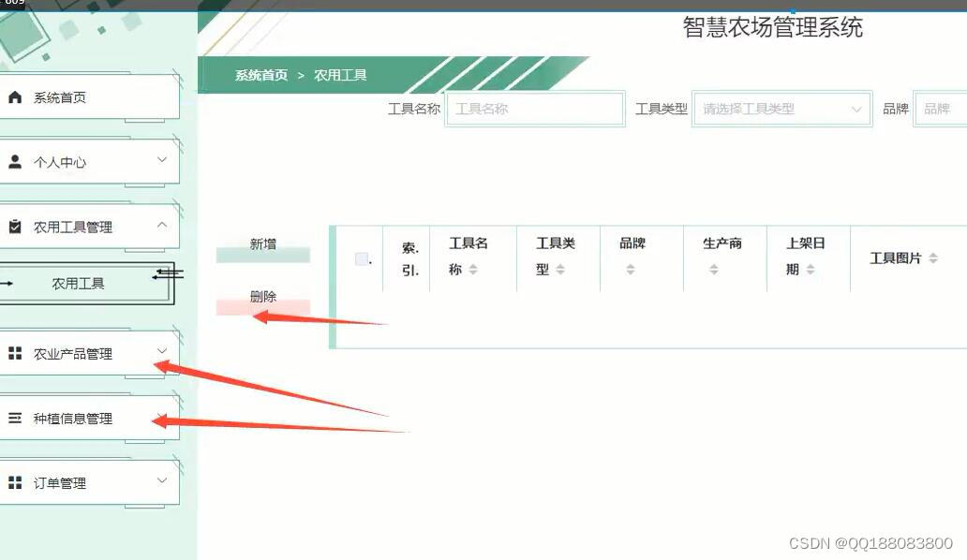Viewport: 967px width, 560px height.
Task: Collapse the 农用工具管理 menu section
Action: click(x=161, y=225)
